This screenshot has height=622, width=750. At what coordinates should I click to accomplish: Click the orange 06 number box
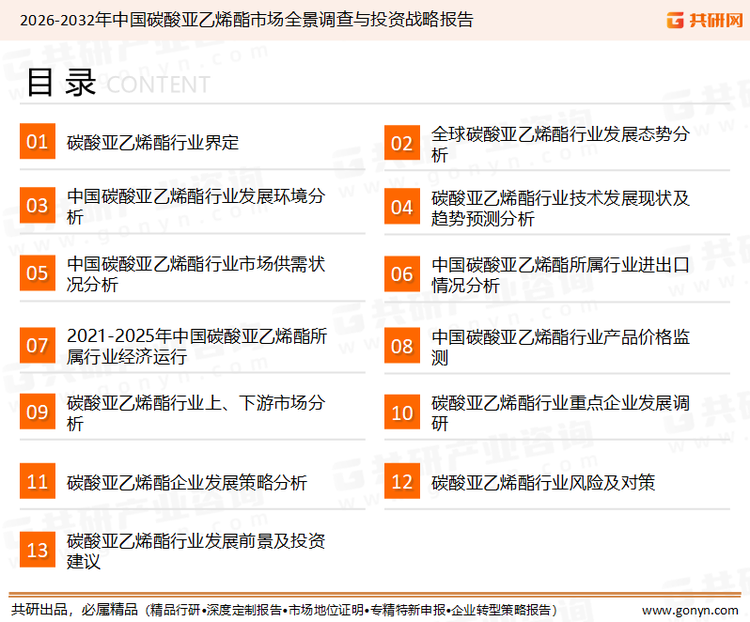point(402,274)
